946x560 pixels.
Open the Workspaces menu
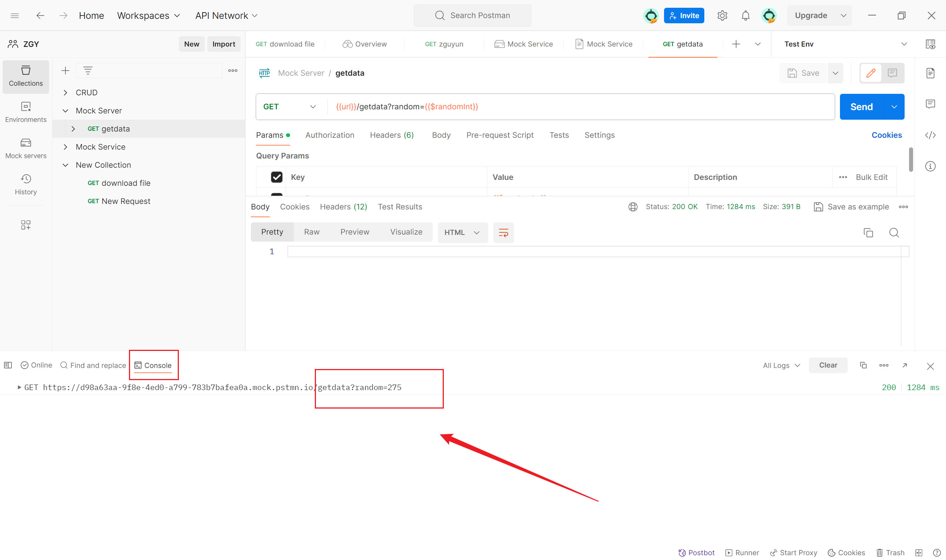(x=148, y=16)
